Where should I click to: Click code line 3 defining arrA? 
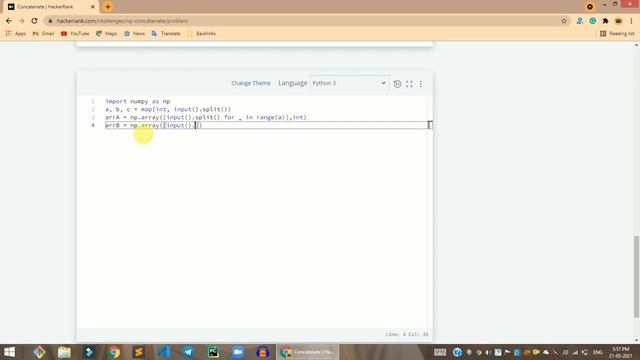tap(206, 117)
